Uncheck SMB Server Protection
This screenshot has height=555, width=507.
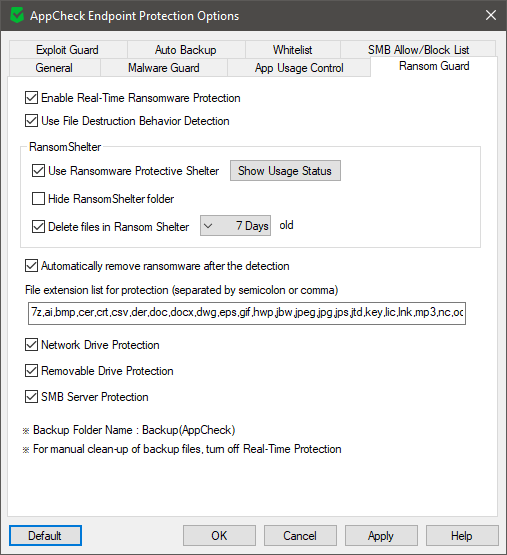(x=32, y=397)
